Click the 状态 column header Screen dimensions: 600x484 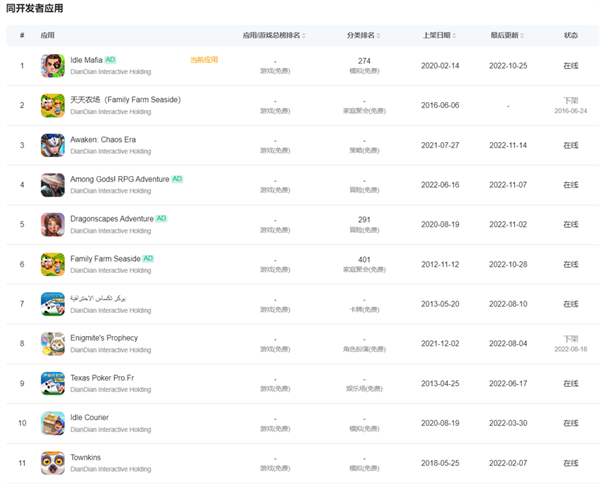point(571,35)
